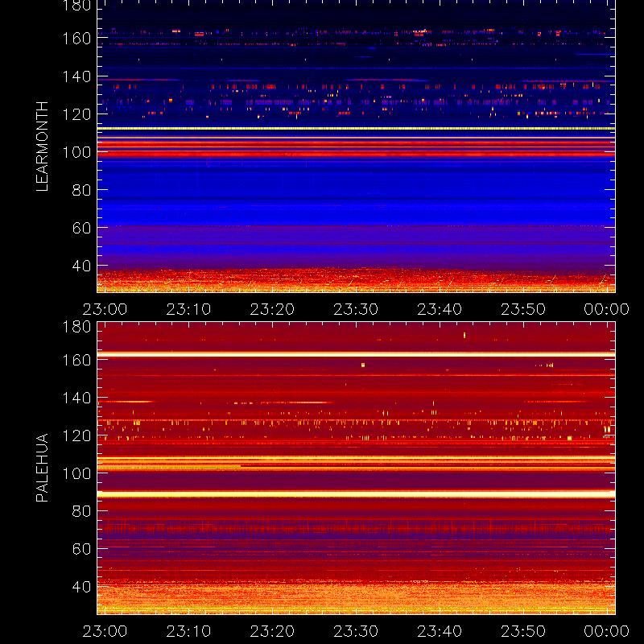Image resolution: width=644 pixels, height=644 pixels.
Task: Click 23:10 time label under the Learmonth plot
Action: point(188,309)
